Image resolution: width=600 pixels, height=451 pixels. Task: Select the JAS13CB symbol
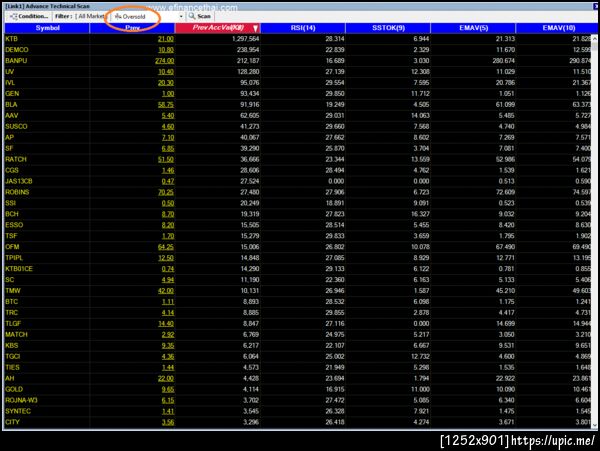click(19, 181)
